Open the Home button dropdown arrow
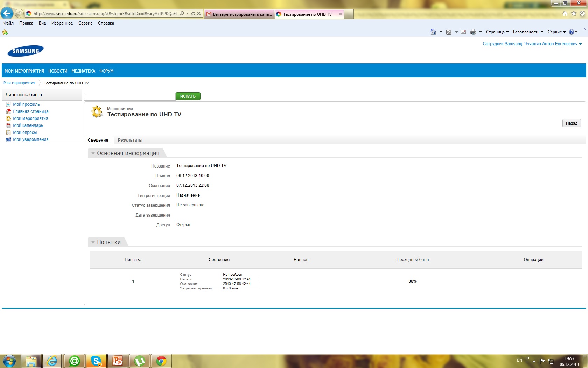This screenshot has height=368, width=588. 441,32
